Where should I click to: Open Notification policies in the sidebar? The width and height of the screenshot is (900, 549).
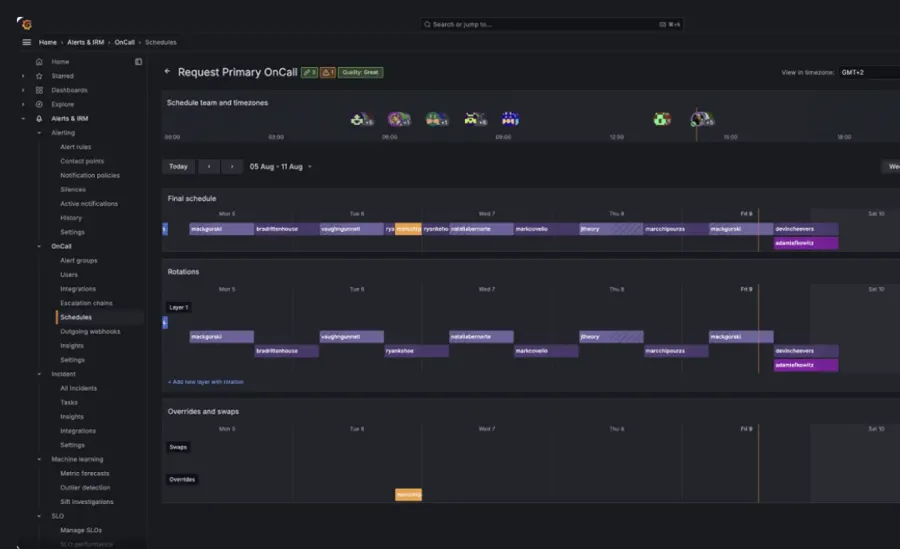90,176
